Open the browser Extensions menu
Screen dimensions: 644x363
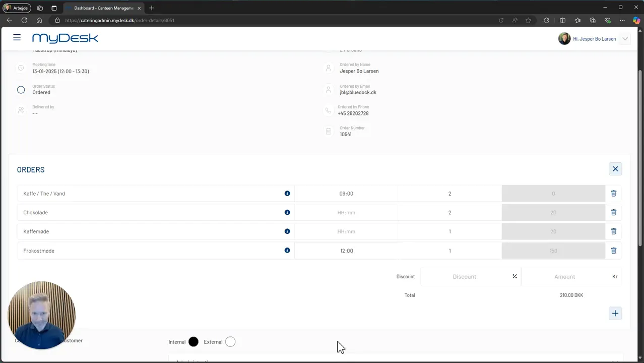546,20
